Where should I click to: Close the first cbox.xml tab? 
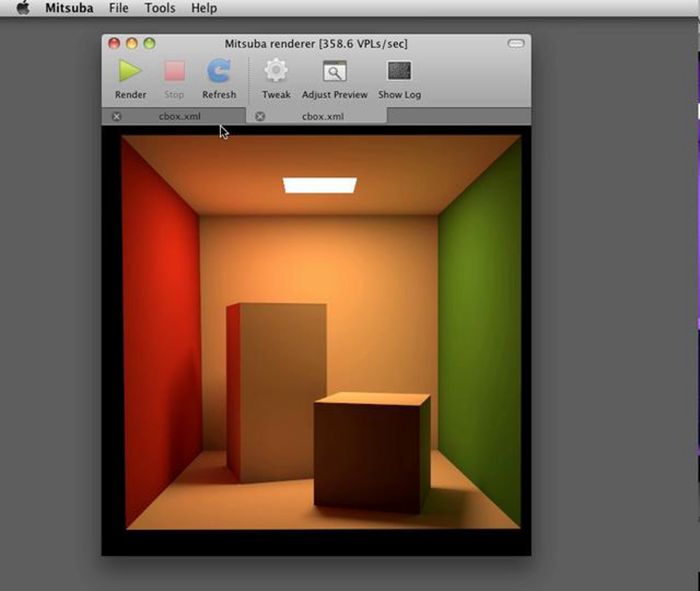pyautogui.click(x=116, y=116)
